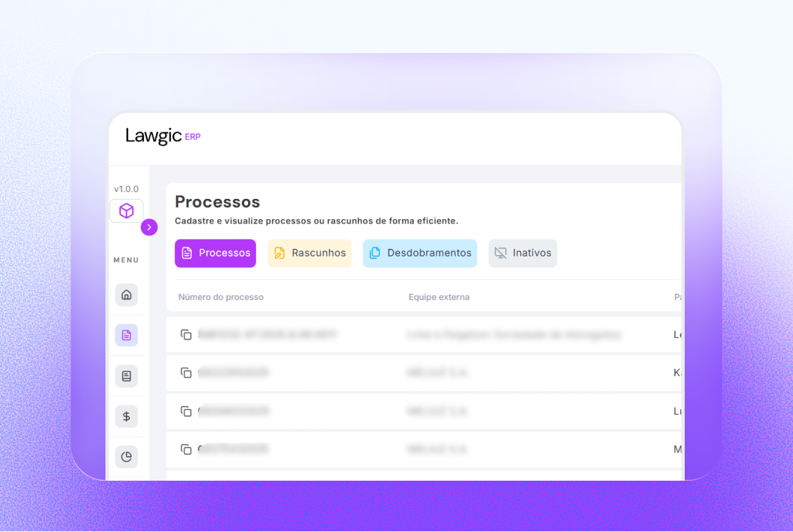The height and width of the screenshot is (532, 793).
Task: Copy the process number in the fourth row
Action: 186,449
